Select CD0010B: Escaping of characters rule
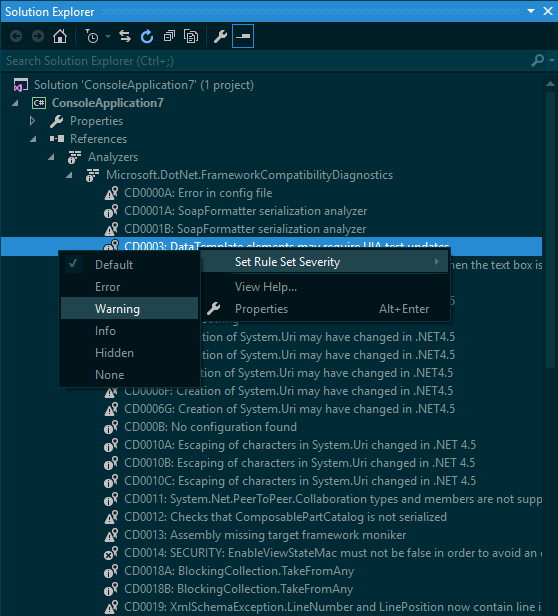 tap(299, 463)
